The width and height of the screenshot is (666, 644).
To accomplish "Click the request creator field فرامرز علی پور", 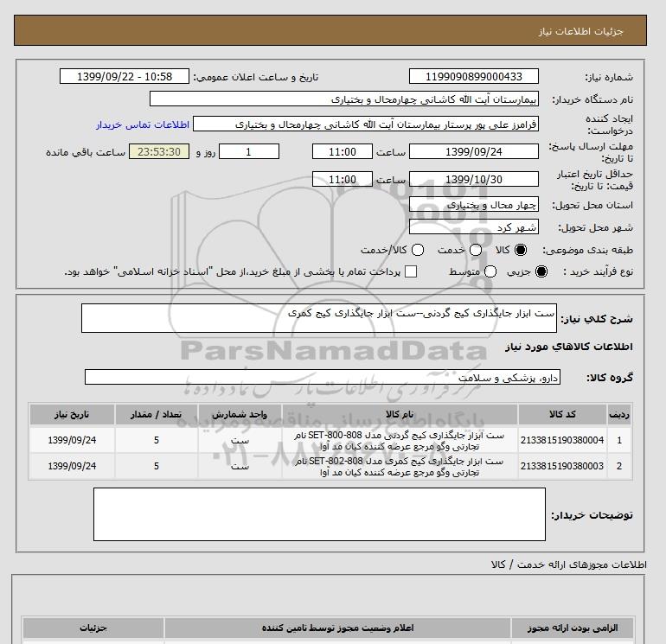I will (x=366, y=124).
